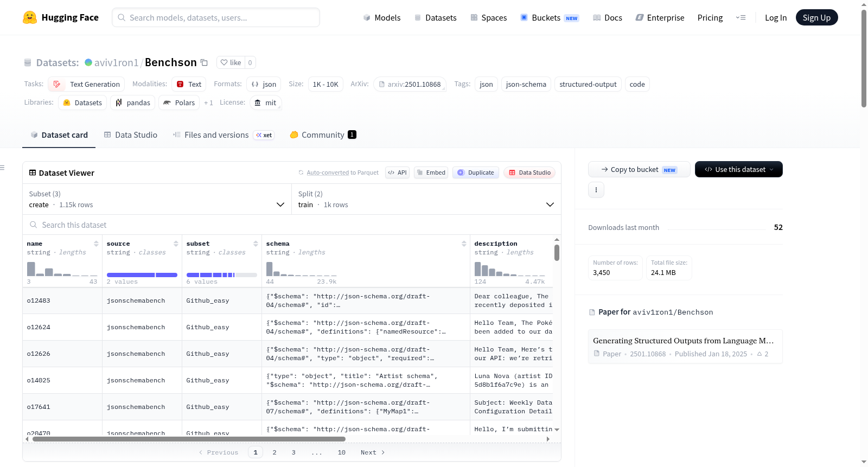Click the API button
This screenshot has height=467, width=868.
click(x=397, y=172)
